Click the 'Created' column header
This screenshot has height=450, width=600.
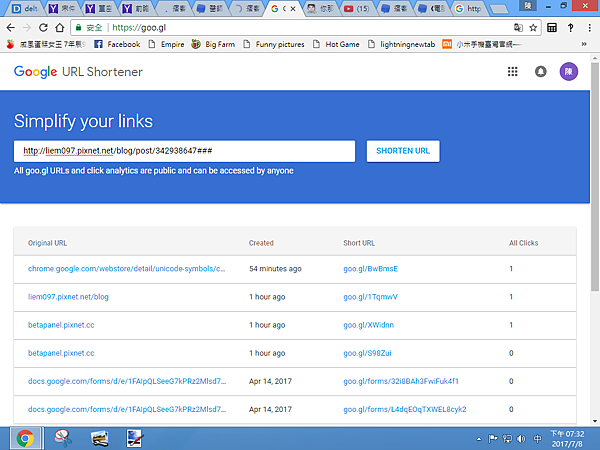point(261,243)
